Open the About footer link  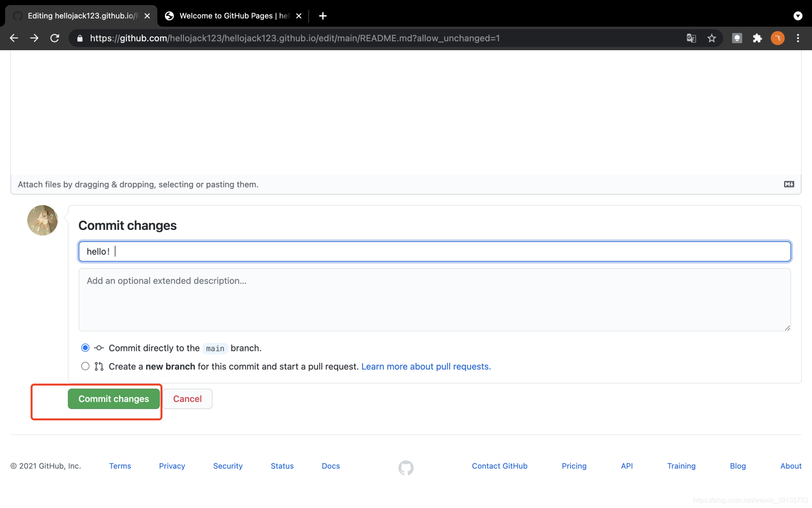[791, 466]
